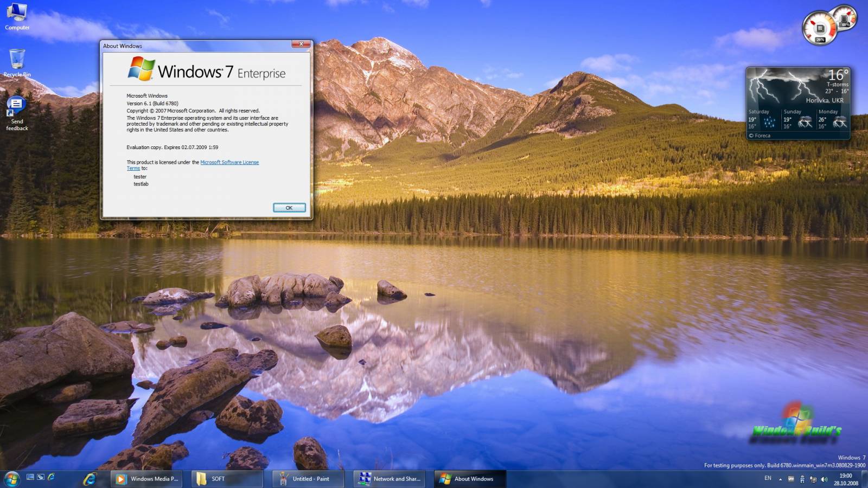Click the EN language indicator
This screenshot has width=868, height=488.
coord(768,478)
